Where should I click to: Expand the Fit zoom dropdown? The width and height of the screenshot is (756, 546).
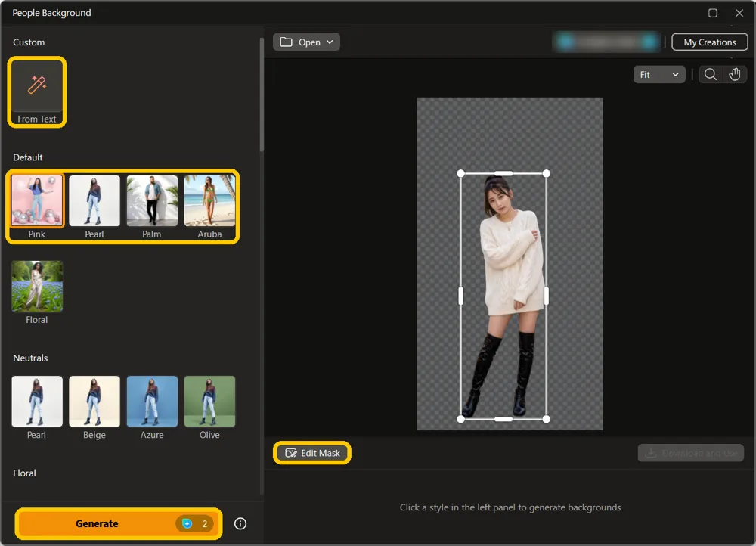(659, 75)
